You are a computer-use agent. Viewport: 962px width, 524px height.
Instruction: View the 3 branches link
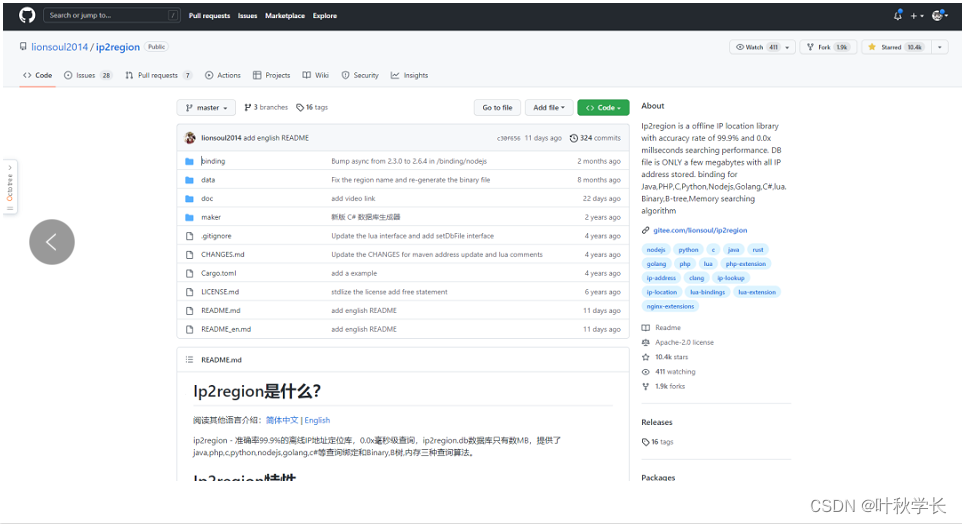(x=266, y=107)
